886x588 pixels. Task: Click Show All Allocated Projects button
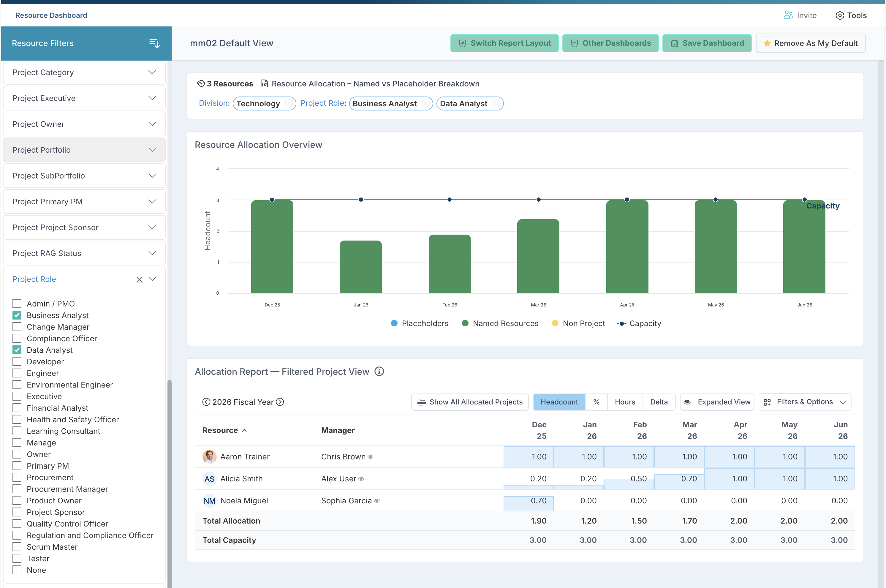(470, 402)
